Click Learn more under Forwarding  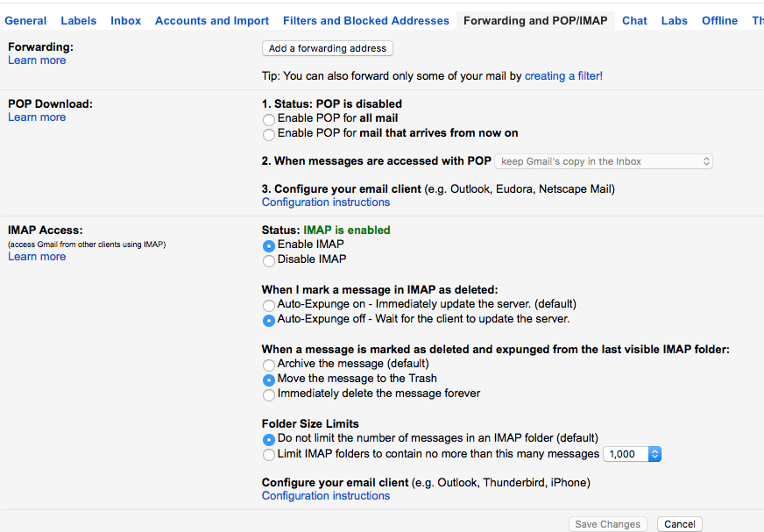(37, 60)
